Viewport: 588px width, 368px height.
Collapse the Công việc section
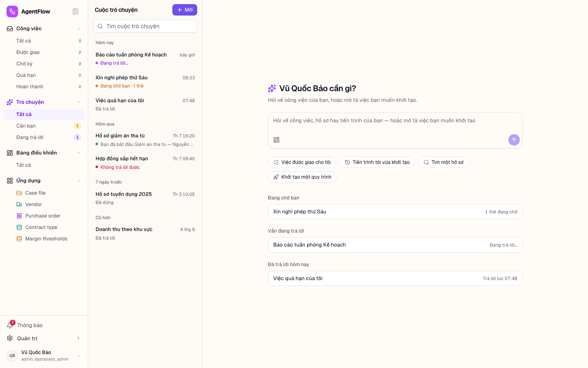[x=79, y=29]
